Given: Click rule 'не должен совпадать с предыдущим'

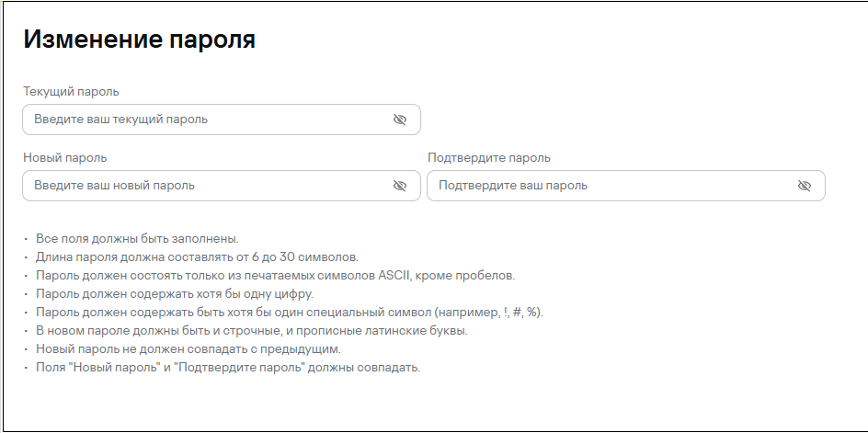Looking at the screenshot, I should pyautogui.click(x=188, y=349).
